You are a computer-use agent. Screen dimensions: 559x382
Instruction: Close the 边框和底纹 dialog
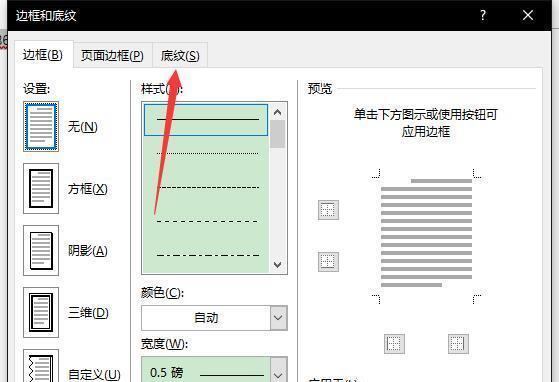[528, 15]
